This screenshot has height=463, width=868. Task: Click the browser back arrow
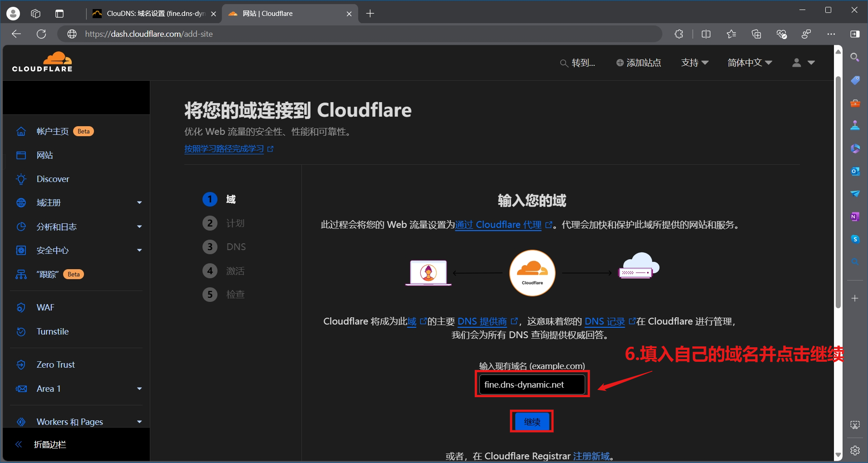coord(16,34)
